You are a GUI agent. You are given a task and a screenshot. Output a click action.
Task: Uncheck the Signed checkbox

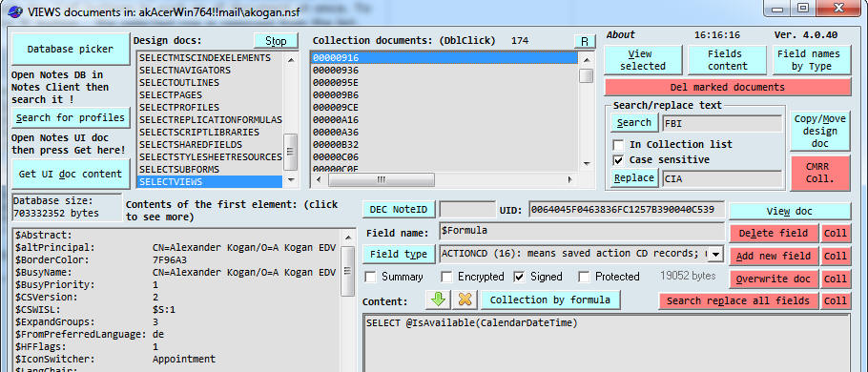pos(519,277)
